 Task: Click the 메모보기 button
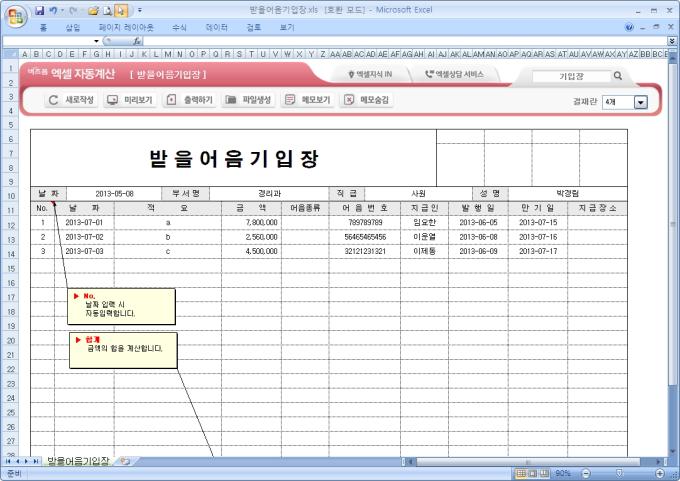coord(308,100)
